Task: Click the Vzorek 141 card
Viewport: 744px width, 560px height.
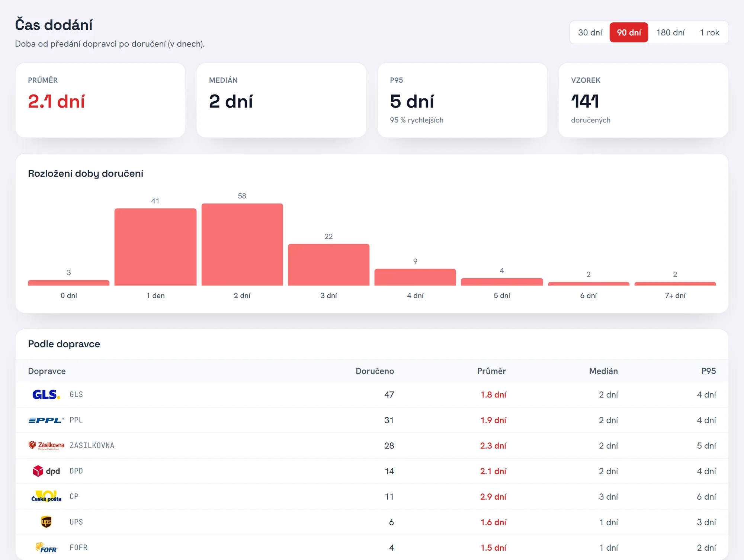Action: pos(643,100)
